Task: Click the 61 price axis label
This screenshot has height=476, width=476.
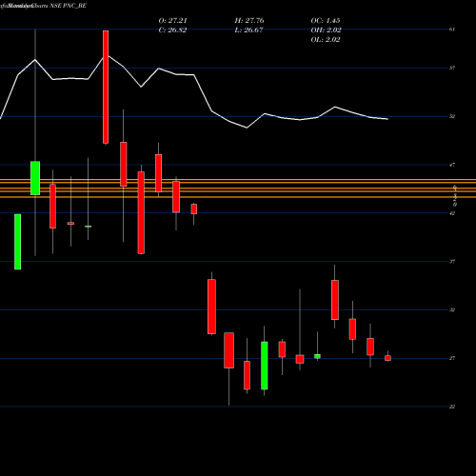Action: 452,30
